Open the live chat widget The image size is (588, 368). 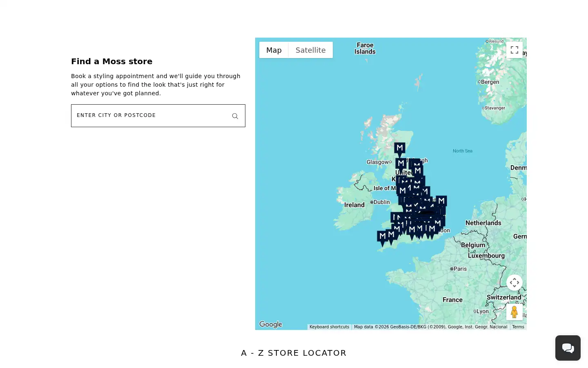click(568, 348)
